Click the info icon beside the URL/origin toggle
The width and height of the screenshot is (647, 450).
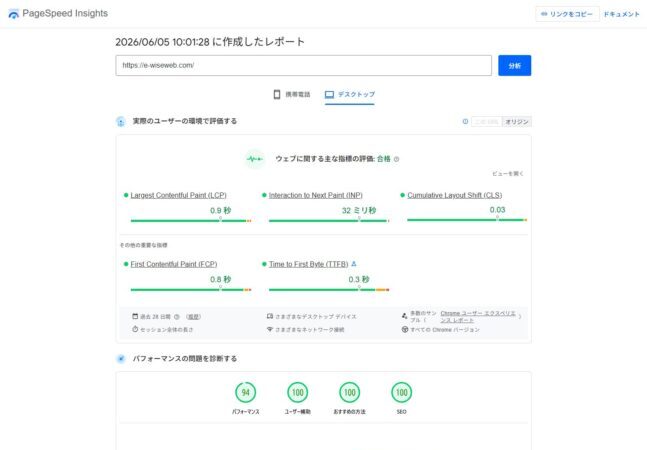465,121
